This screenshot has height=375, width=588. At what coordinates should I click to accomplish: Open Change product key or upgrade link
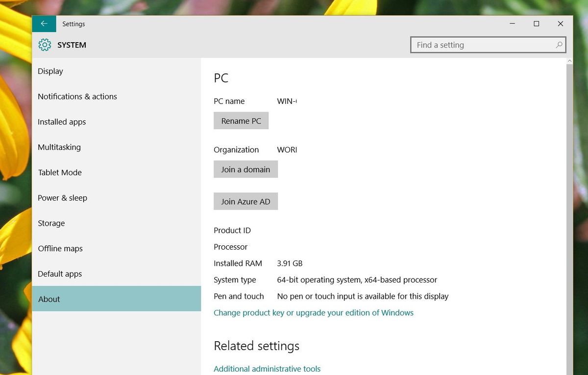314,313
